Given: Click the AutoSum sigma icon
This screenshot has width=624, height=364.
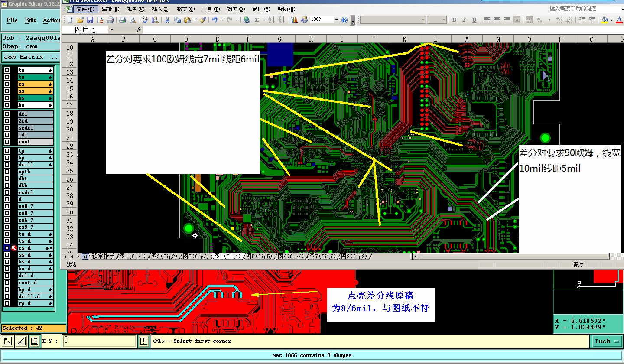Looking at the screenshot, I should 257,20.
